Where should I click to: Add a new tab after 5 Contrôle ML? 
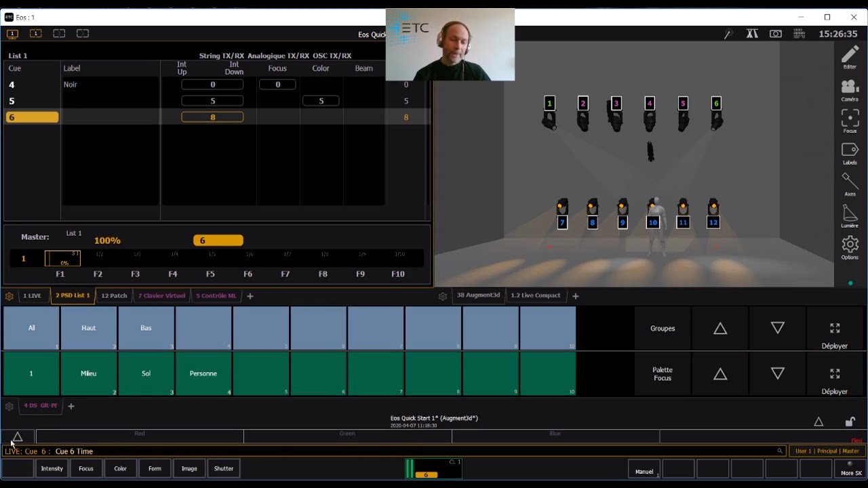(250, 296)
